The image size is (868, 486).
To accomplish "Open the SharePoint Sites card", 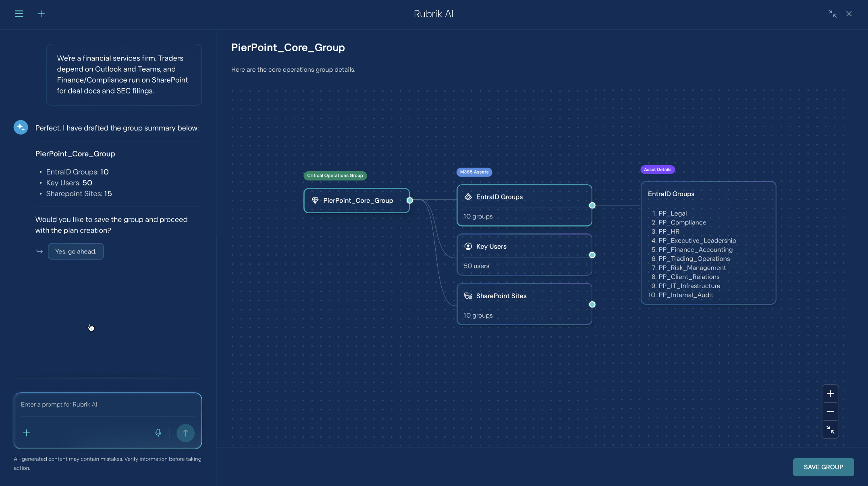I will pos(524,304).
